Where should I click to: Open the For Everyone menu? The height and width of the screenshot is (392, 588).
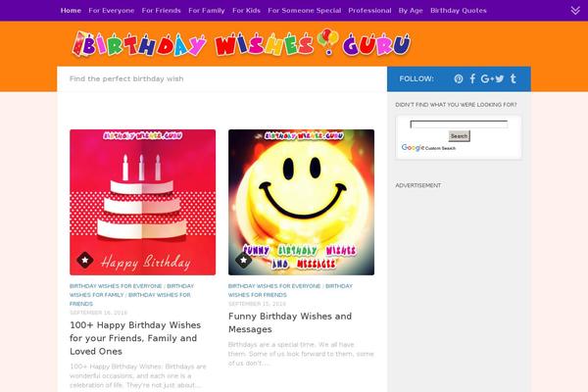tap(112, 11)
